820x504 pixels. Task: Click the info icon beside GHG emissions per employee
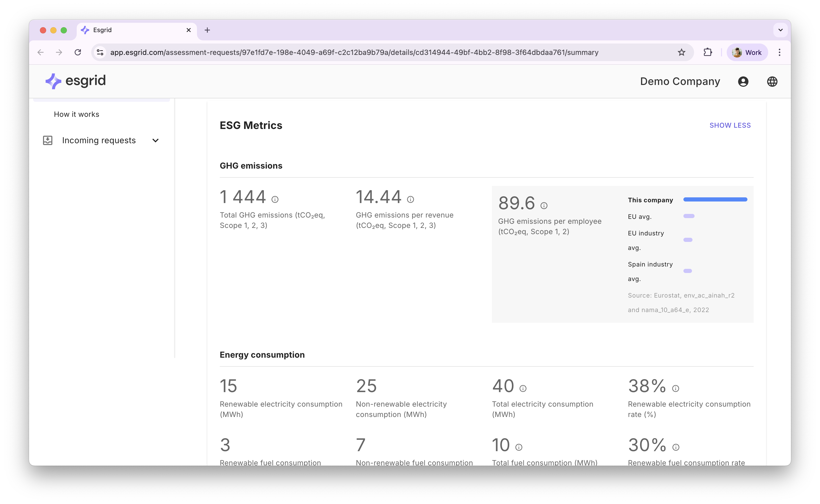pos(544,206)
